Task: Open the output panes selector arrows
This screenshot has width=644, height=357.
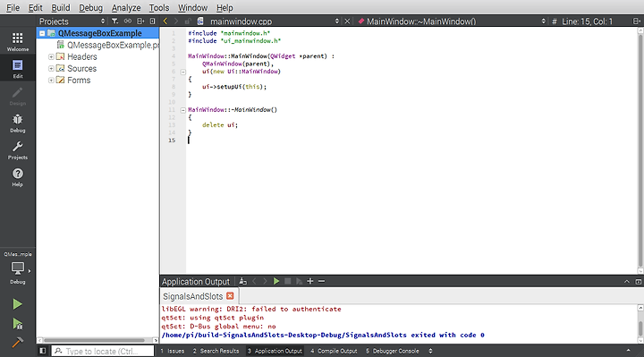Action: tap(430, 351)
